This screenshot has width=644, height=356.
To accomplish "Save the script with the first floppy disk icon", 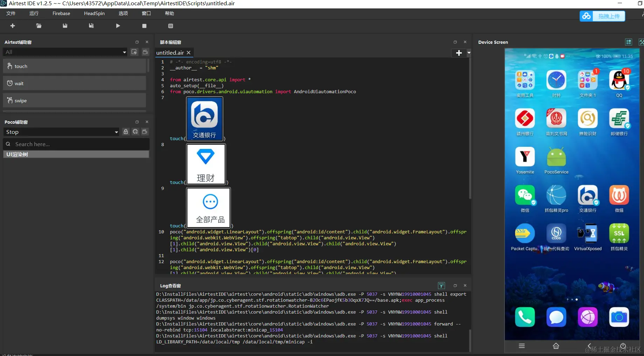I will tap(65, 26).
